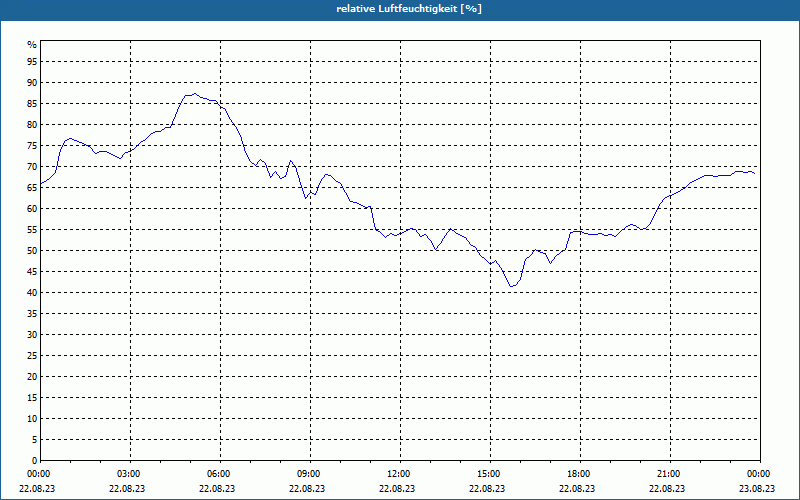The height and width of the screenshot is (500, 800).
Task: Select the 60 y-axis label
Action: 32,209
